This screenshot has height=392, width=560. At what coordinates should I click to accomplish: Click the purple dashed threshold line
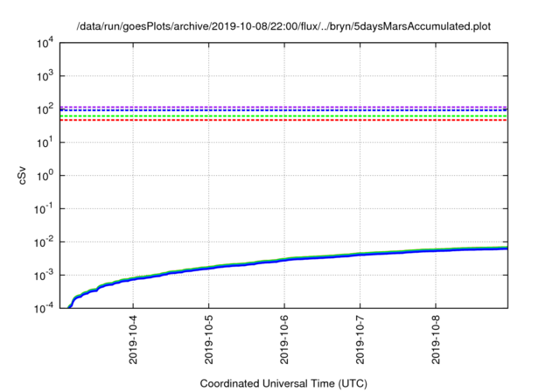283,107
